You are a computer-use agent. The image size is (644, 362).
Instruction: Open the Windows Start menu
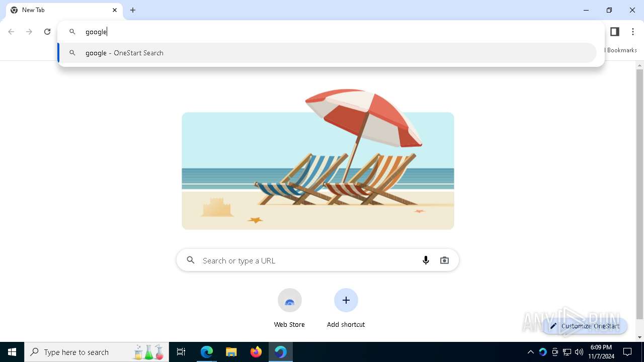tap(12, 352)
